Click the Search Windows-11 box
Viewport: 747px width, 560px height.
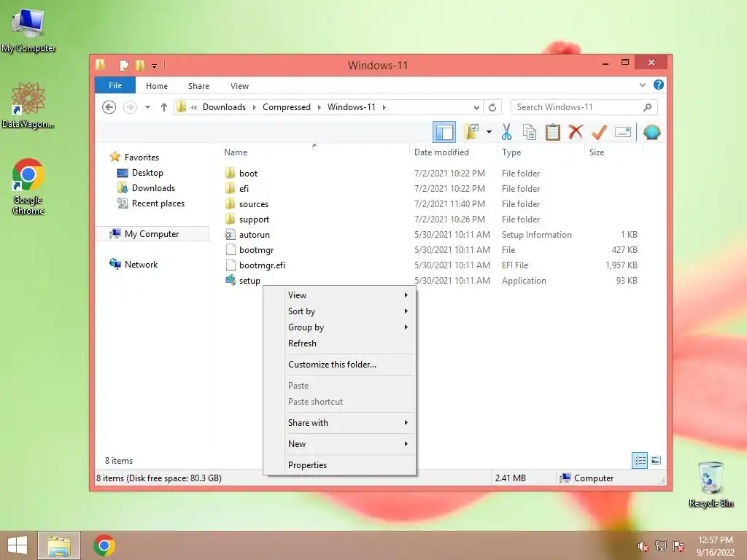[x=584, y=107]
